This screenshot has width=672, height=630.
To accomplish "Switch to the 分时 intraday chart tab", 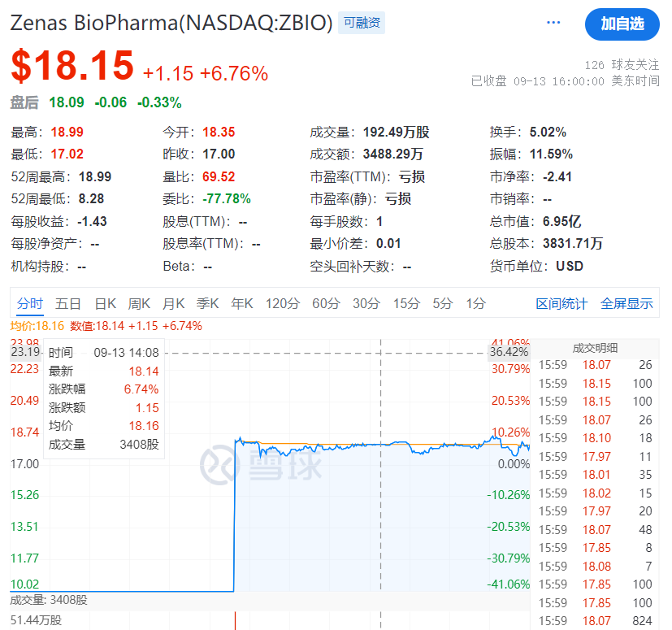I will (x=30, y=302).
